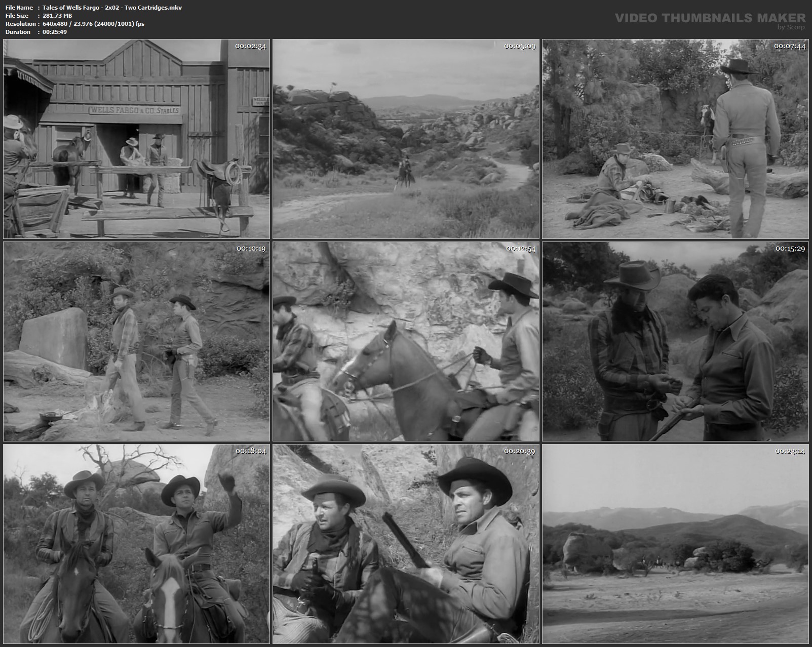Click the landscape thumbnail stamped 00:23:14
This screenshot has width=812, height=647.
pos(675,544)
